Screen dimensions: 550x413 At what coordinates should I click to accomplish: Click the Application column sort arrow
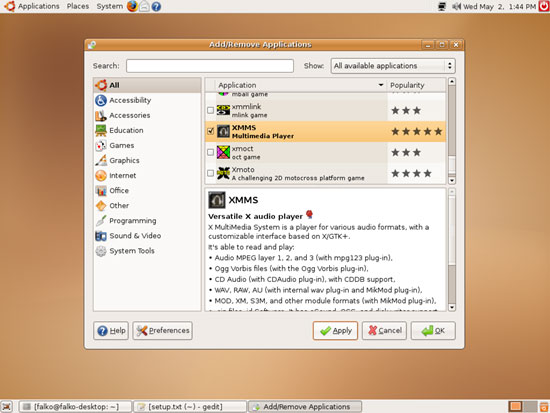coord(381,85)
